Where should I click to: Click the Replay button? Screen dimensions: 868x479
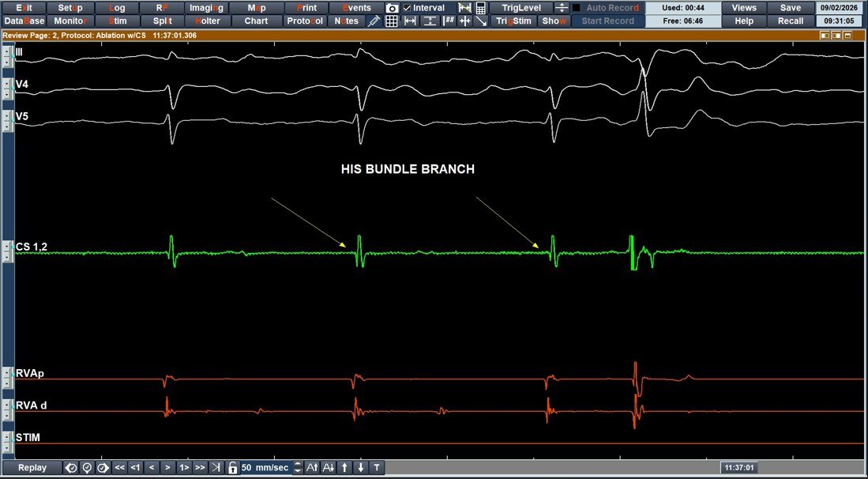pyautogui.click(x=32, y=468)
